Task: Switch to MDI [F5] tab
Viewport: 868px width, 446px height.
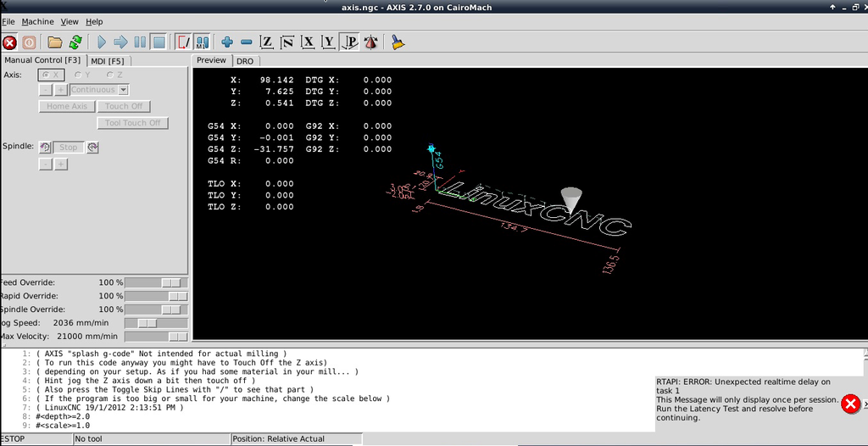Action: (108, 60)
